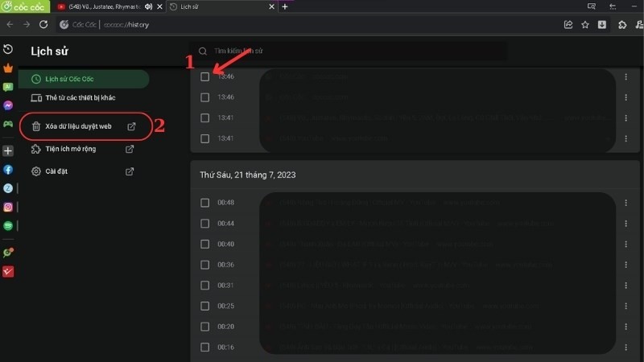Screen dimensions: 644x362
Task: Click the address bar showing coccoc://history
Action: click(308, 25)
